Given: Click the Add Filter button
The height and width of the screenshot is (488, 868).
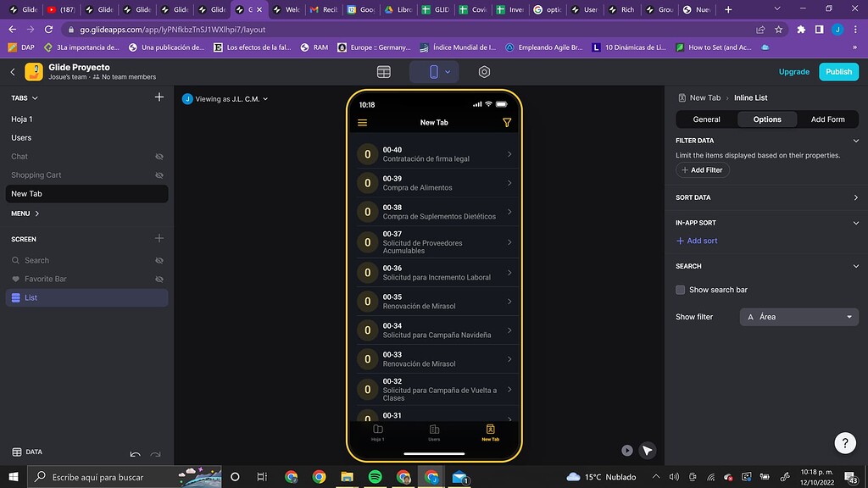Looking at the screenshot, I should 702,169.
